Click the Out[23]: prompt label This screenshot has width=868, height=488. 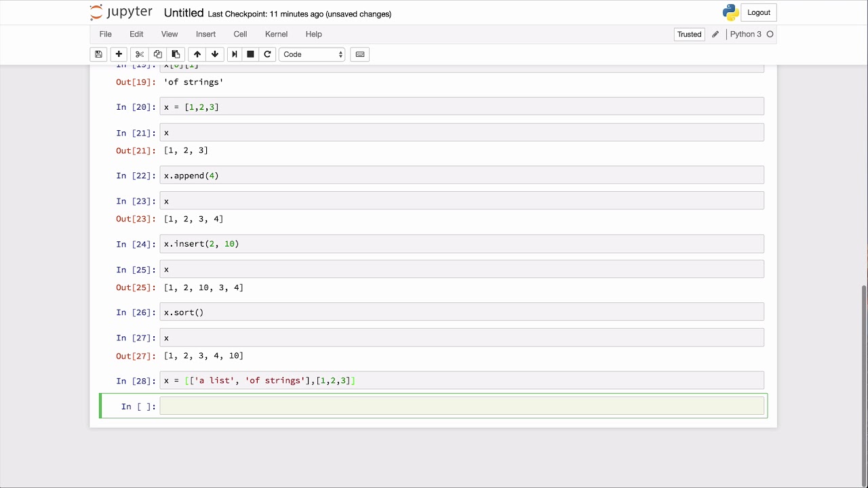[x=136, y=219]
